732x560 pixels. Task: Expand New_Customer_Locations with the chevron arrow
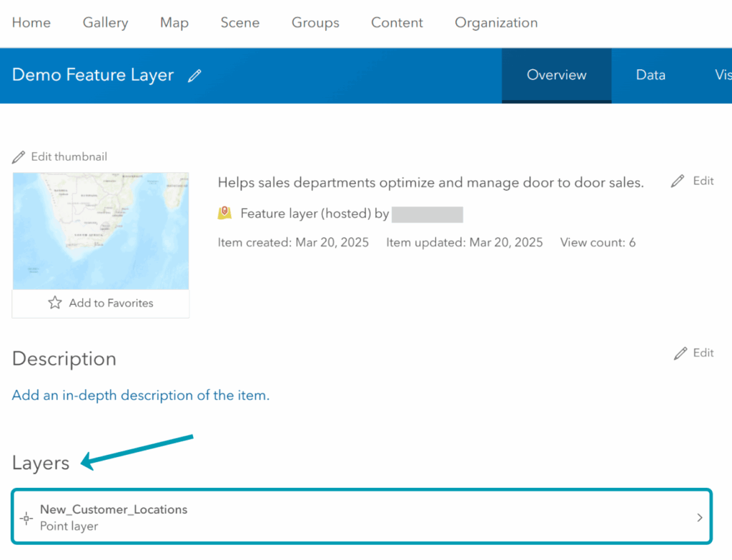tap(699, 518)
